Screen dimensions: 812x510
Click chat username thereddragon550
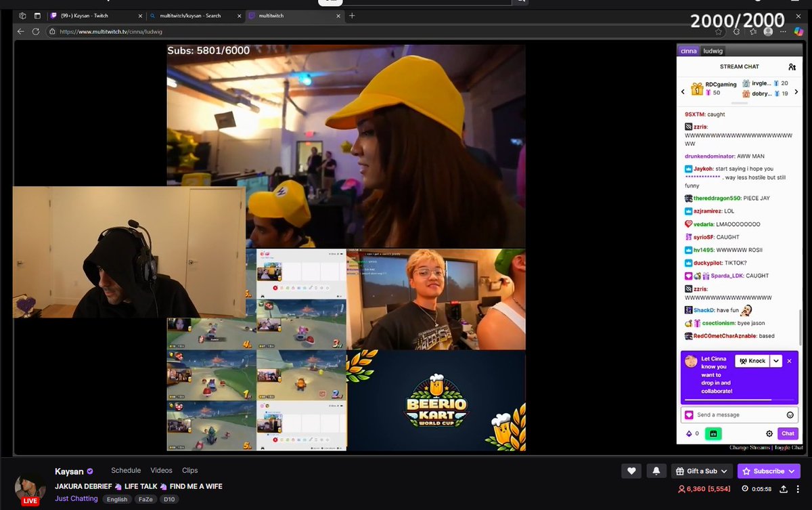click(x=717, y=198)
